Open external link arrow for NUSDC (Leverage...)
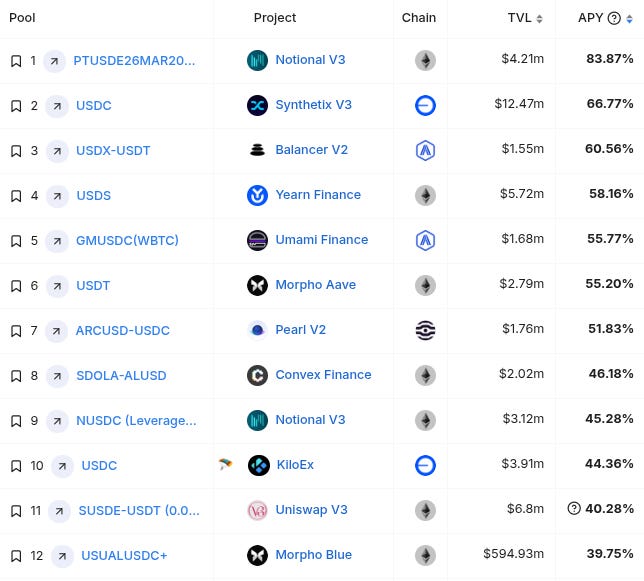This screenshot has width=644, height=581. [x=57, y=421]
